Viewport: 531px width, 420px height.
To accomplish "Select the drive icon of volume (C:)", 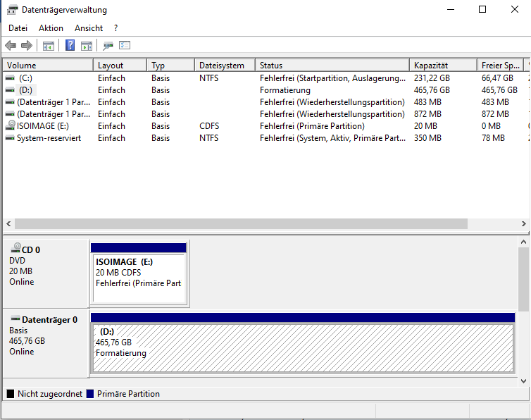I will 10,78.
